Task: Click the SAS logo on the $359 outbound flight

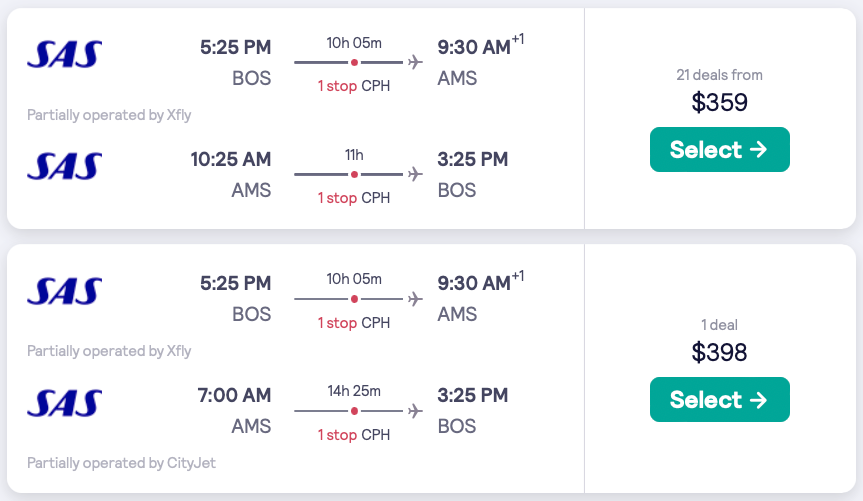Action: [x=65, y=54]
